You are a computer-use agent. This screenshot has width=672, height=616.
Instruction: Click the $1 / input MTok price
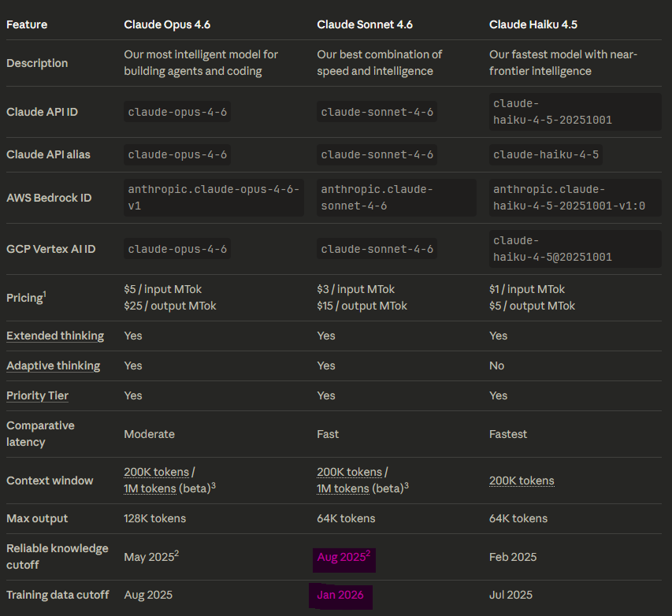pos(527,289)
